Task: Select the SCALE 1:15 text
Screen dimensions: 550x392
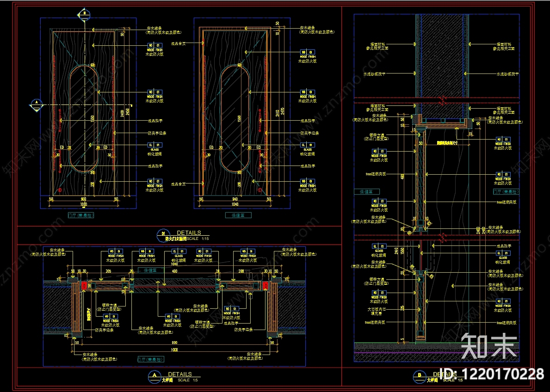Action: click(198, 239)
